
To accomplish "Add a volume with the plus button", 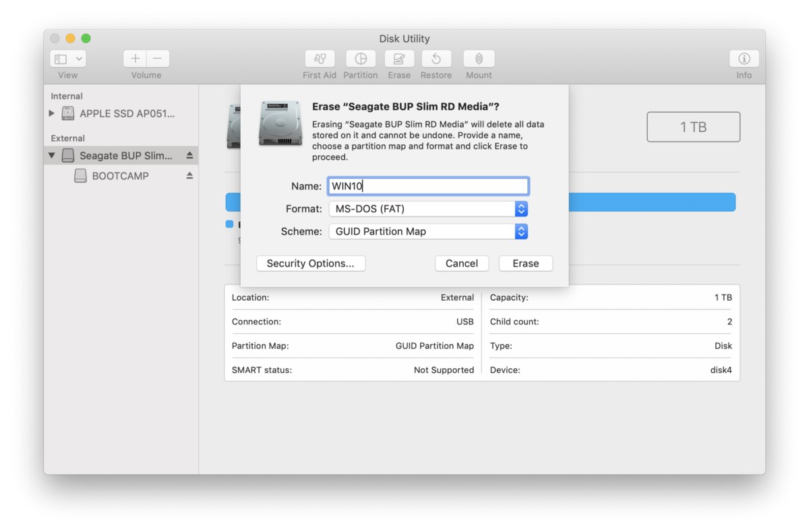I will coord(135,59).
